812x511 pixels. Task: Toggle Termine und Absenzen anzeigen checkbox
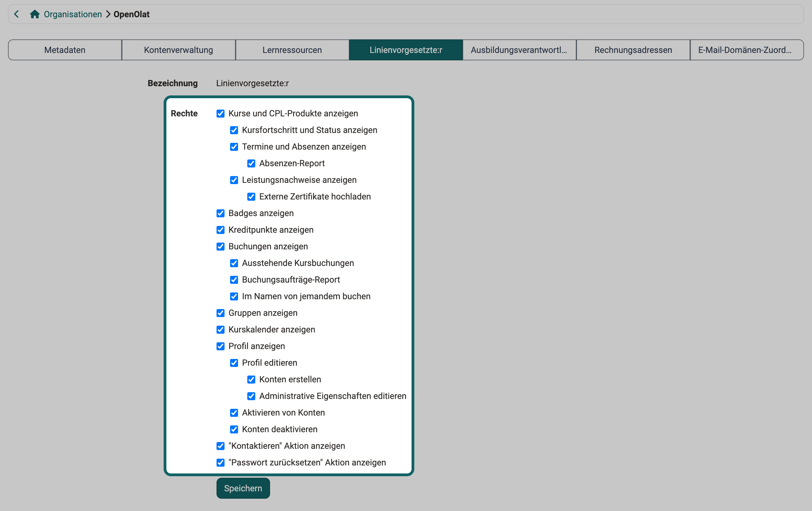(x=234, y=147)
